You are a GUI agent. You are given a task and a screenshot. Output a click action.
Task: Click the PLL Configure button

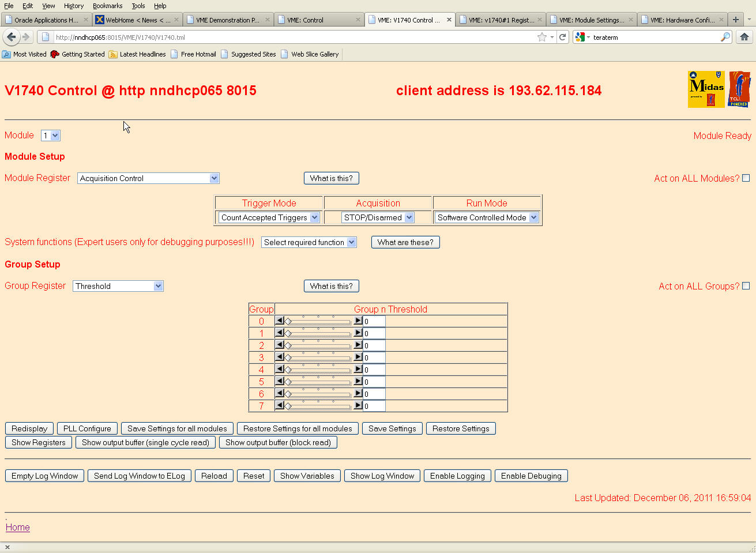coord(87,428)
